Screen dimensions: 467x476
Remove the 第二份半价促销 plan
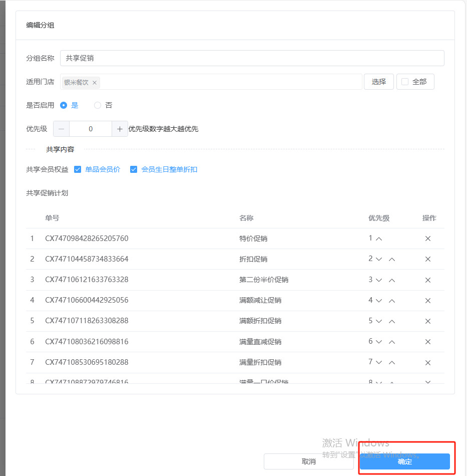coord(428,280)
